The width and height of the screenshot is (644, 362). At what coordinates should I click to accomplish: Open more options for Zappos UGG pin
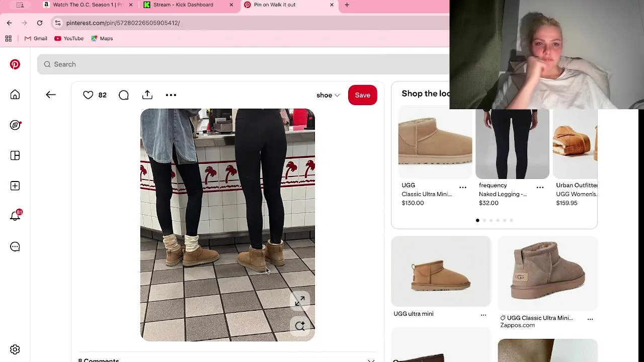point(590,319)
